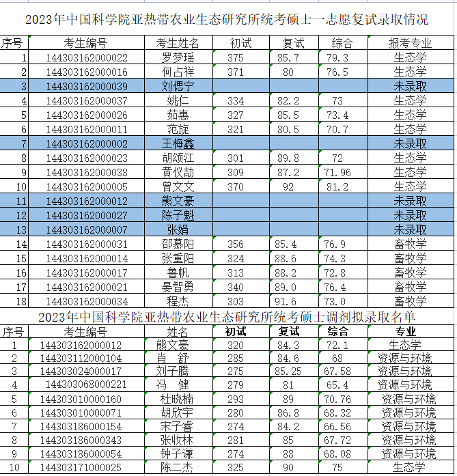Select the name cell 胡颂江
The image size is (457, 476).
178,158
